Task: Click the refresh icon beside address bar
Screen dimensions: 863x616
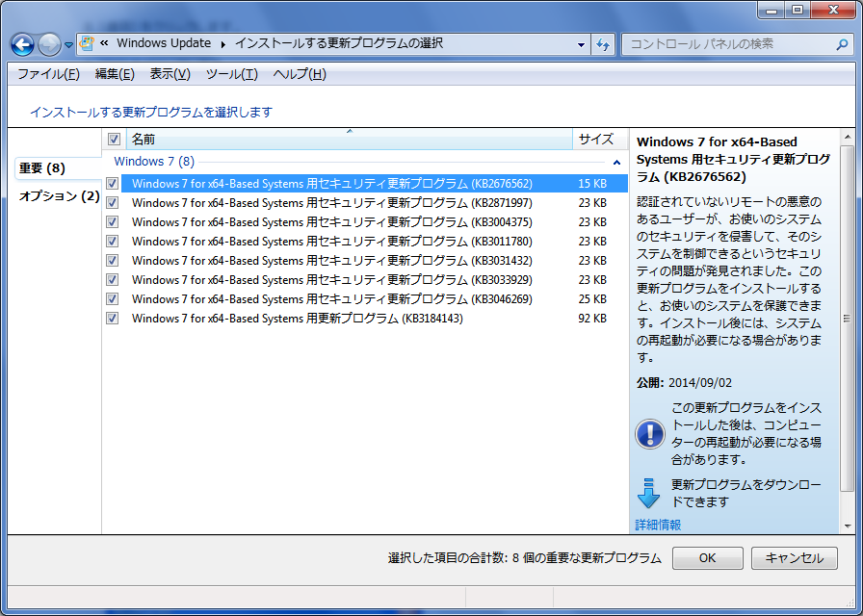Action: point(603,44)
